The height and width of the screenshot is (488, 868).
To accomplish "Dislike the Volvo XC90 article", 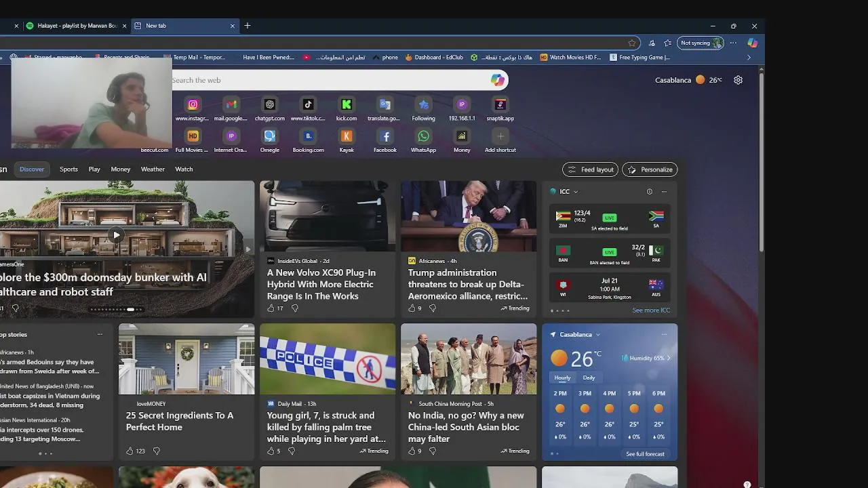I will [294, 308].
